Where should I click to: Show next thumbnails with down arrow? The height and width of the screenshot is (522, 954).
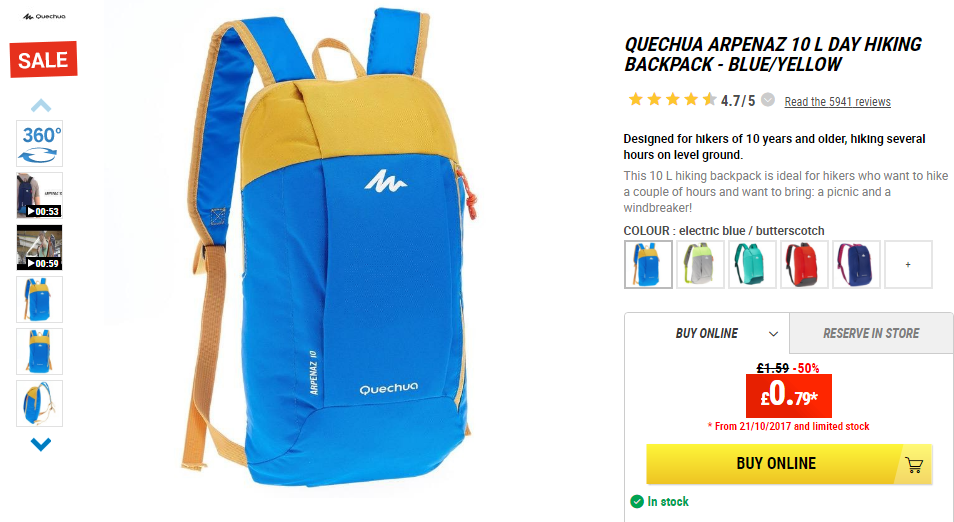tap(41, 444)
